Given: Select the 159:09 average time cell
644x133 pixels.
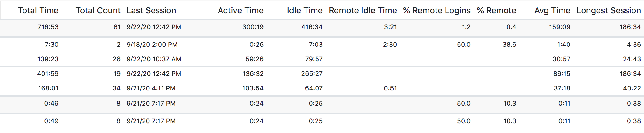Looking at the screenshot, I should (560, 27).
